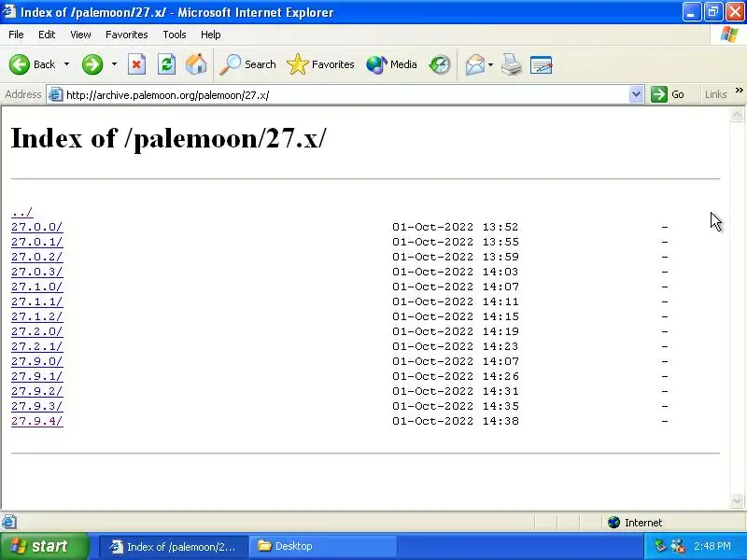Open the Windows Start menu
Screen dimensions: 747x560
point(44,546)
